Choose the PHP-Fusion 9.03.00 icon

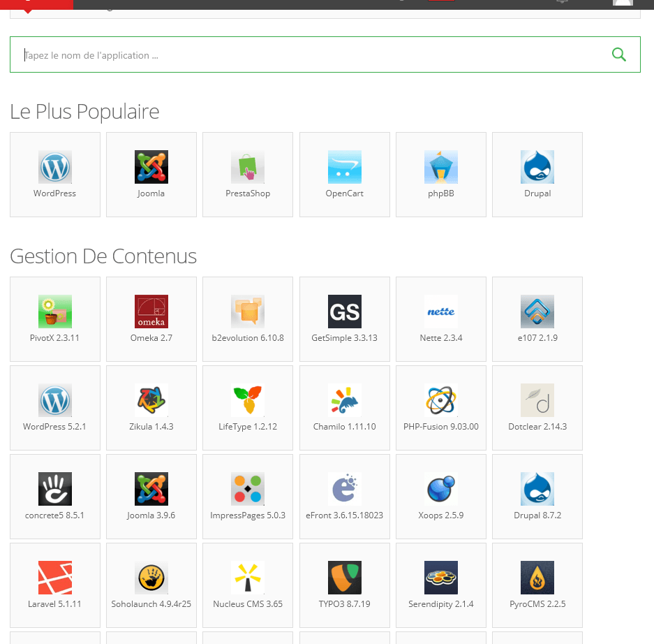[x=441, y=400]
